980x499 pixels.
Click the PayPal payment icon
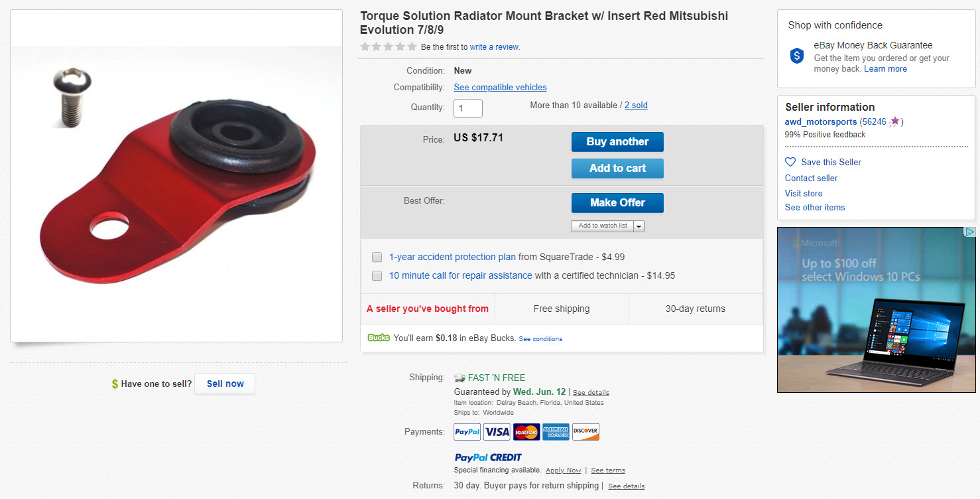tap(467, 432)
